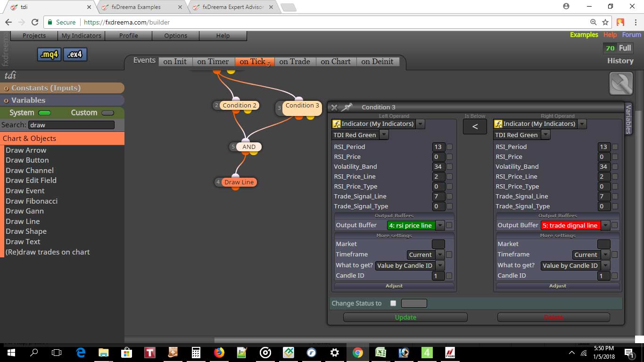Open left Output Buffer rsi price line dropdown

click(x=440, y=225)
